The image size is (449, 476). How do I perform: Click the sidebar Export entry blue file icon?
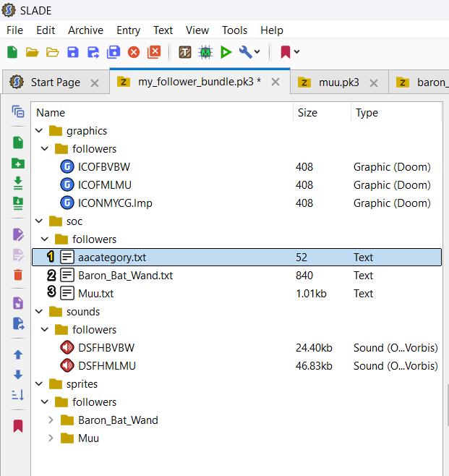pyautogui.click(x=19, y=323)
